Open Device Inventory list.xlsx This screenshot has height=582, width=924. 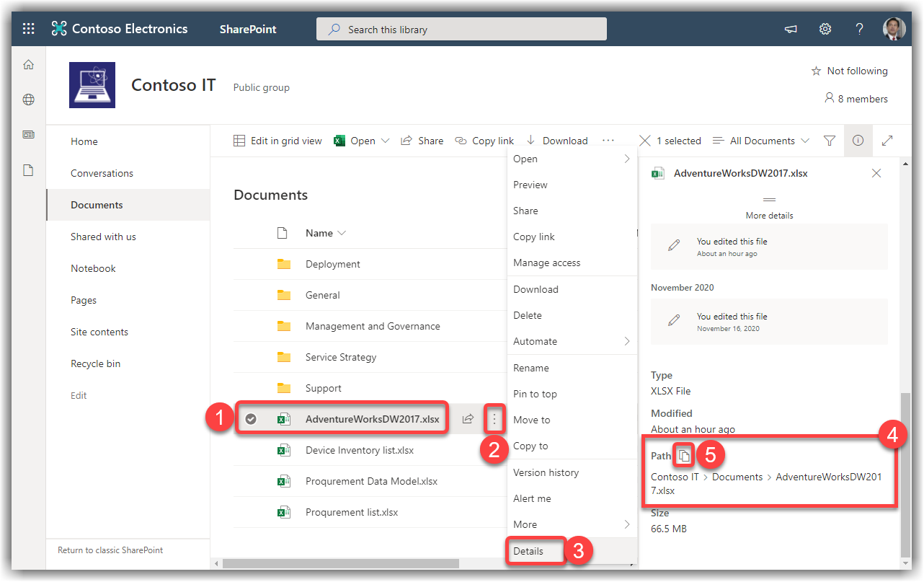tap(359, 450)
